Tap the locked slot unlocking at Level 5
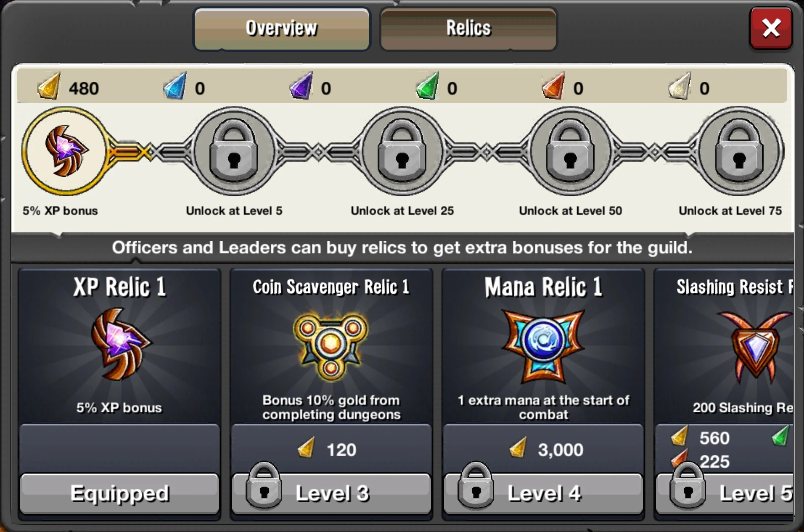 point(234,151)
